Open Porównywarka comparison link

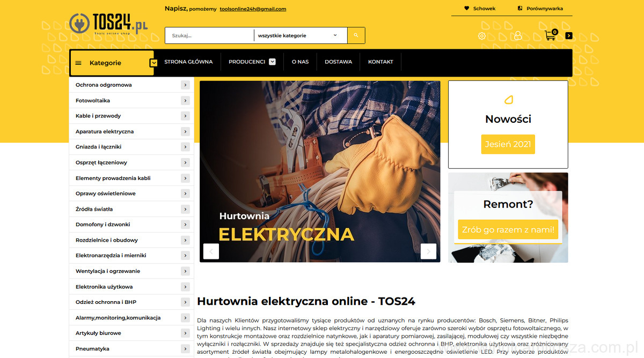click(x=540, y=9)
